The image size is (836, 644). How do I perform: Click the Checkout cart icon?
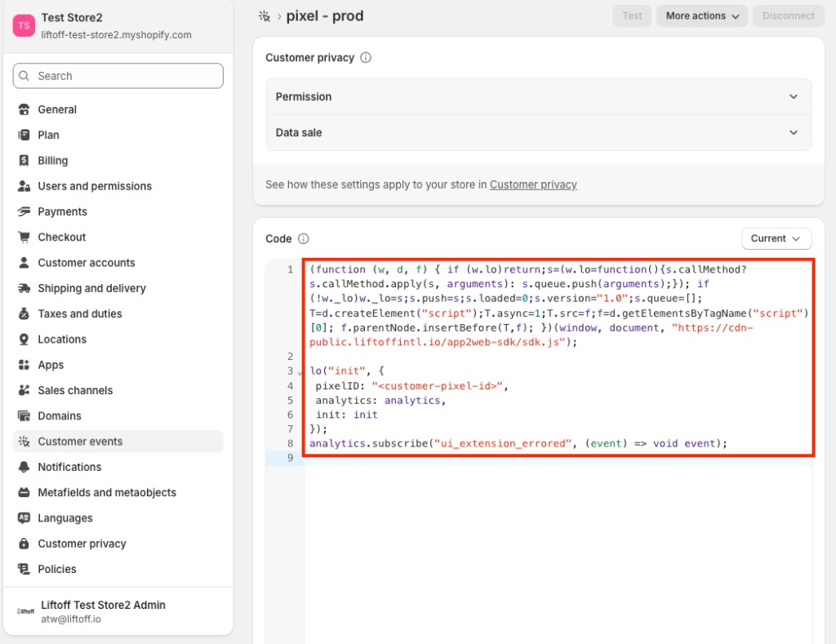(x=24, y=238)
